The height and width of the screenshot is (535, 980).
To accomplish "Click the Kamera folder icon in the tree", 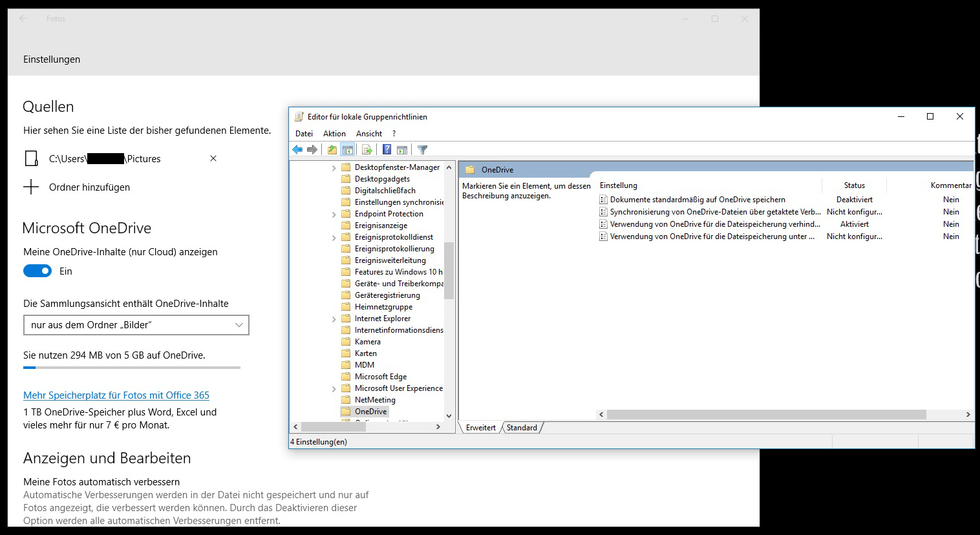I will coord(346,342).
